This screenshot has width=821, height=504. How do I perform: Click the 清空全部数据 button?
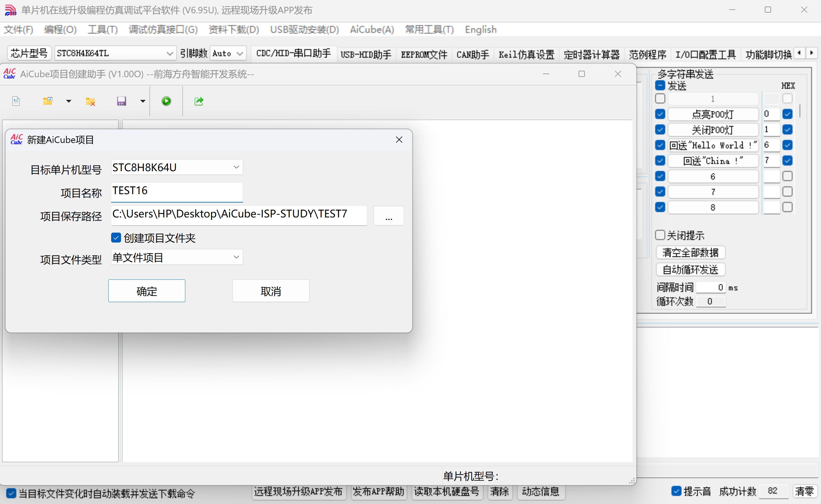(x=690, y=252)
